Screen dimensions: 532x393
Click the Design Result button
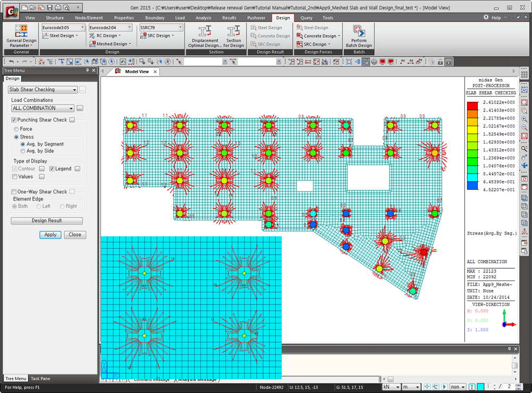pyautogui.click(x=47, y=221)
